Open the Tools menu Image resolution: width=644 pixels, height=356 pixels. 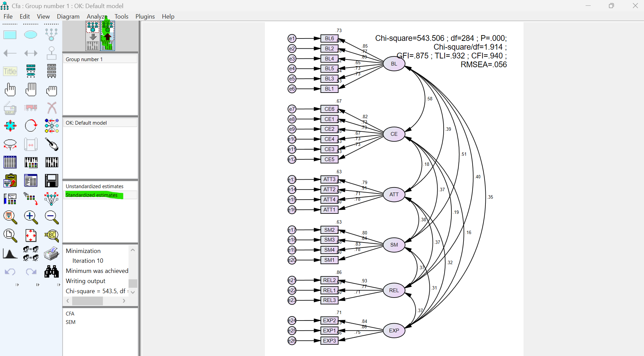click(121, 16)
